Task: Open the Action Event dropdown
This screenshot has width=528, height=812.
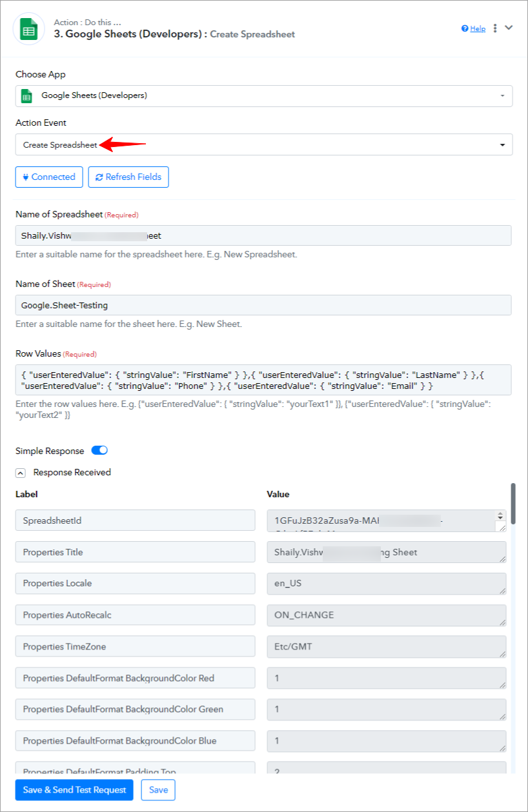Action: (264, 144)
